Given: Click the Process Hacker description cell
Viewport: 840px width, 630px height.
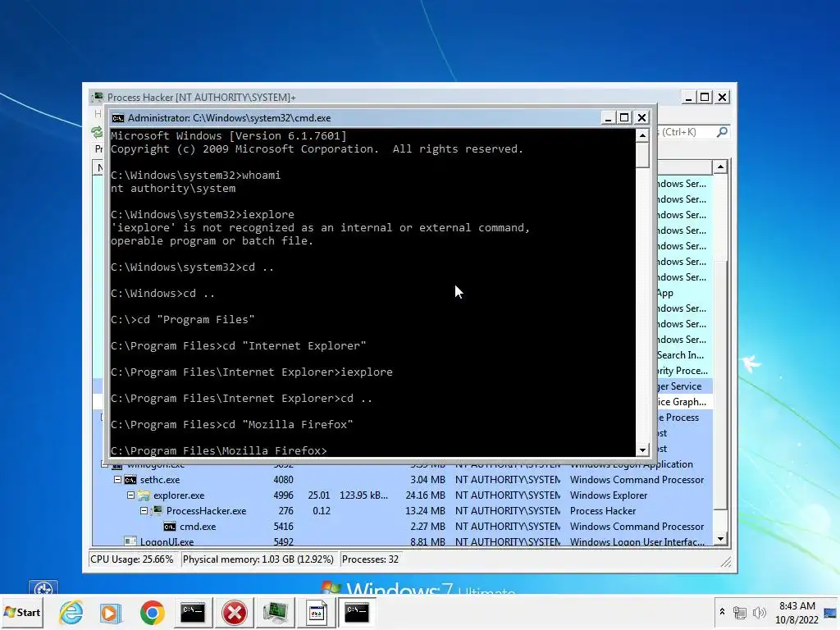Looking at the screenshot, I should pyautogui.click(x=603, y=511).
